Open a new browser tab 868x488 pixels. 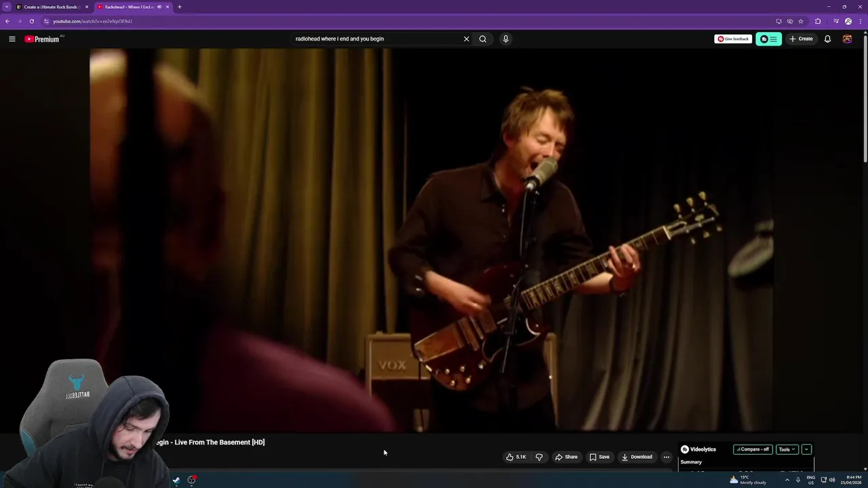click(x=179, y=7)
